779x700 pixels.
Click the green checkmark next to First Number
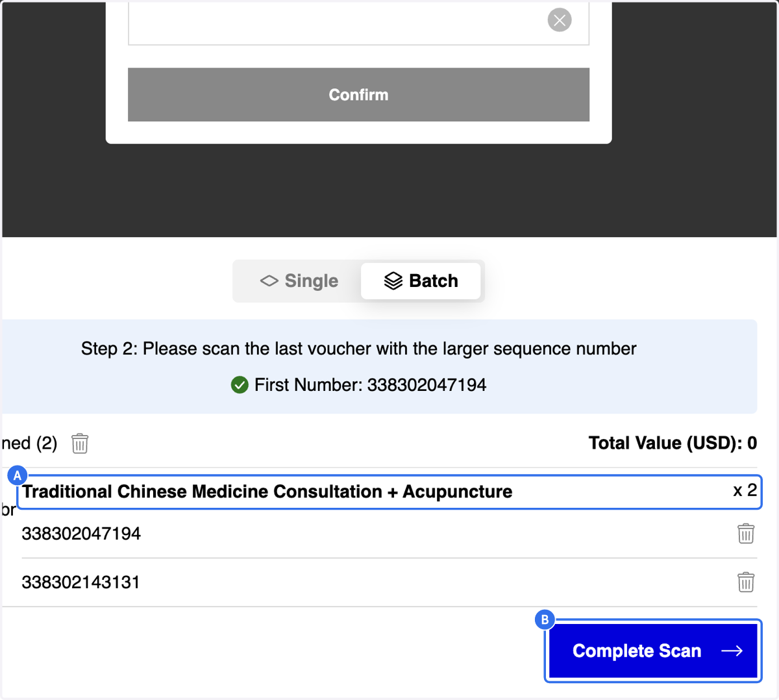[x=240, y=385]
